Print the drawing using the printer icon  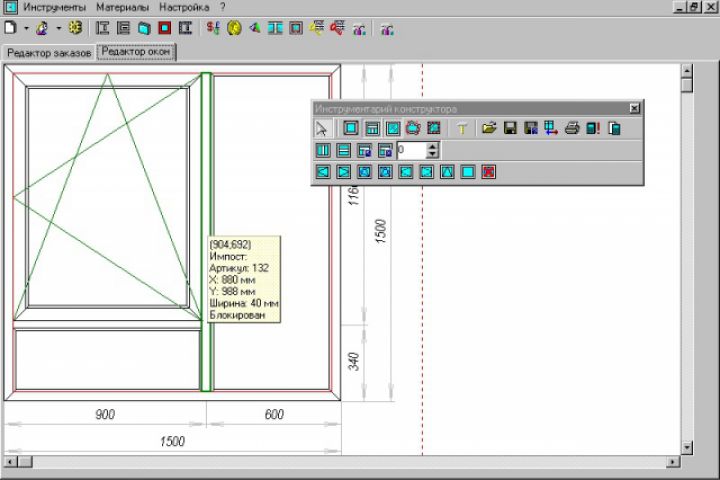(572, 128)
